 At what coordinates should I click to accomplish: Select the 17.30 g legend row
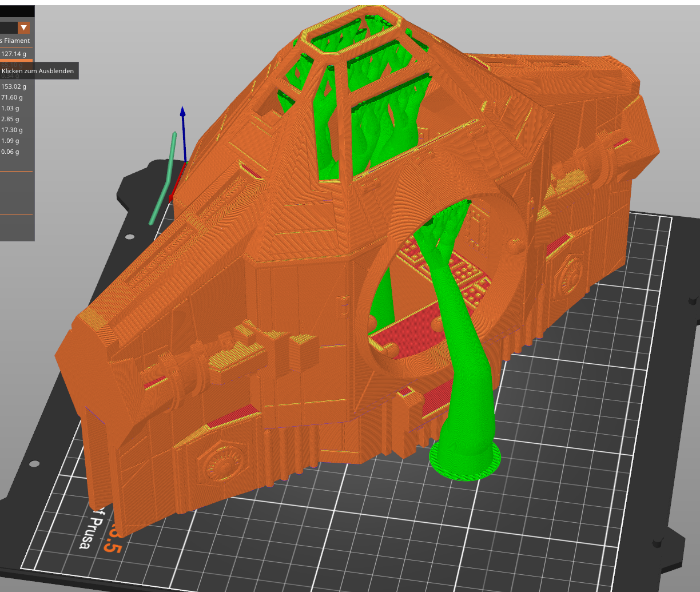(x=17, y=130)
